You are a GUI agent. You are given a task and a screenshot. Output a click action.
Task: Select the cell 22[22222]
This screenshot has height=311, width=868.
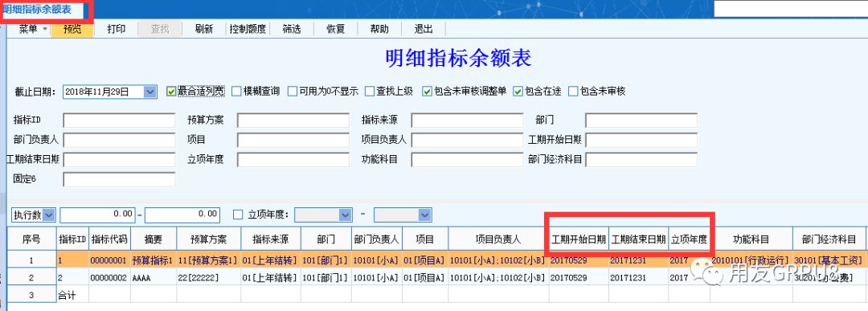tap(209, 278)
